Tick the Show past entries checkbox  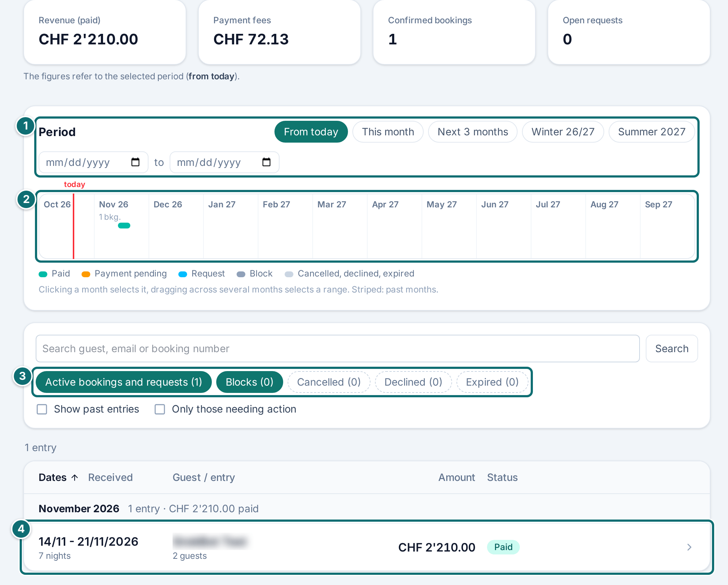pos(42,409)
